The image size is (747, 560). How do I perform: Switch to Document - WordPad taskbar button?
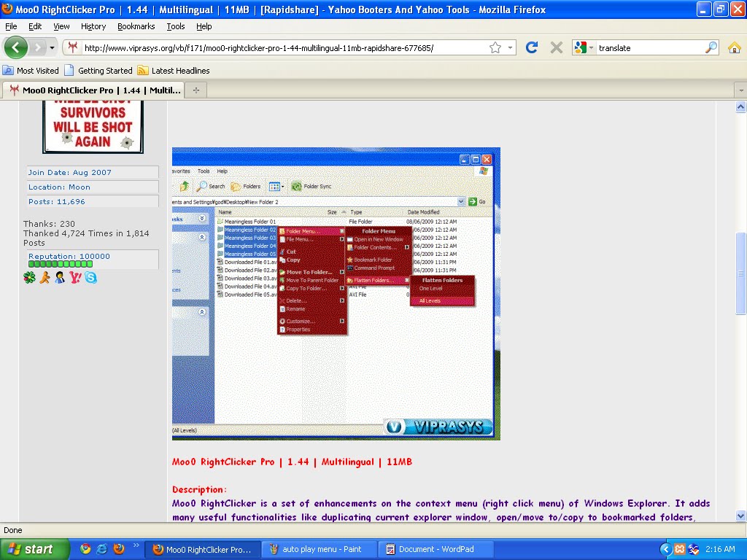(x=436, y=550)
